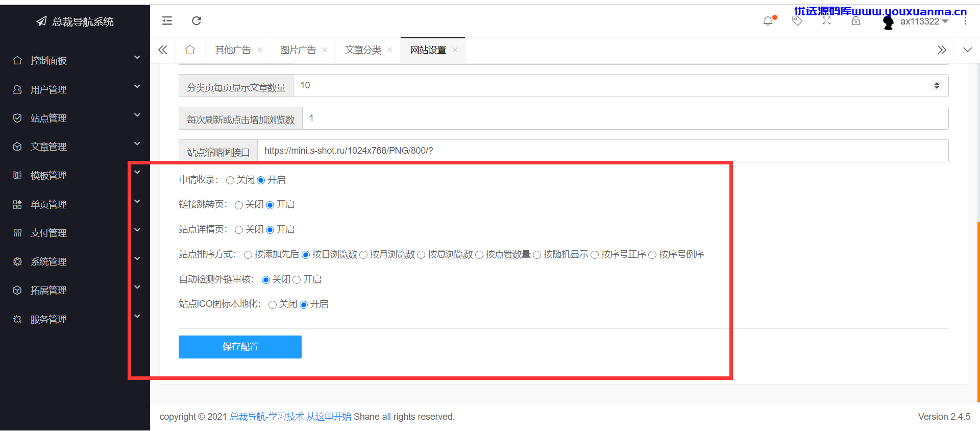Screen dimensions: 980x431
Task: Expand the 文章管理 menu chevron
Action: click(x=137, y=143)
